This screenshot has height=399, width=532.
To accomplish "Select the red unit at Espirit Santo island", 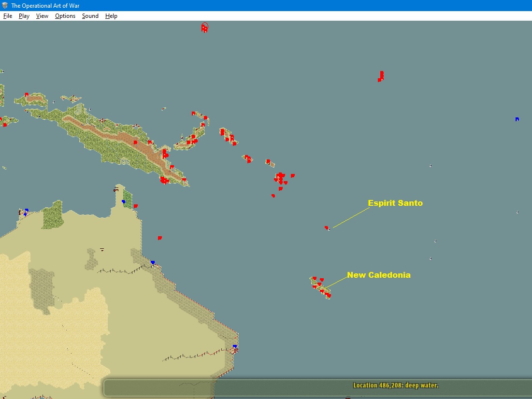I will click(x=326, y=228).
